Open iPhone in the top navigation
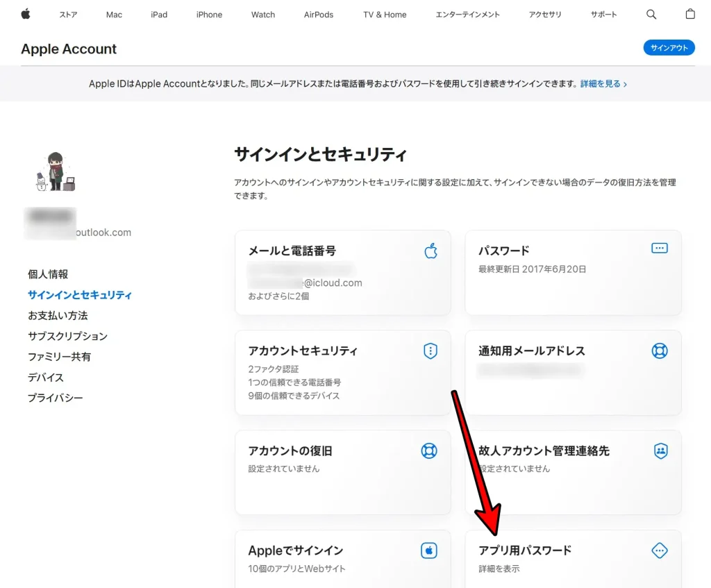Viewport: 711px width, 588px height. tap(209, 15)
